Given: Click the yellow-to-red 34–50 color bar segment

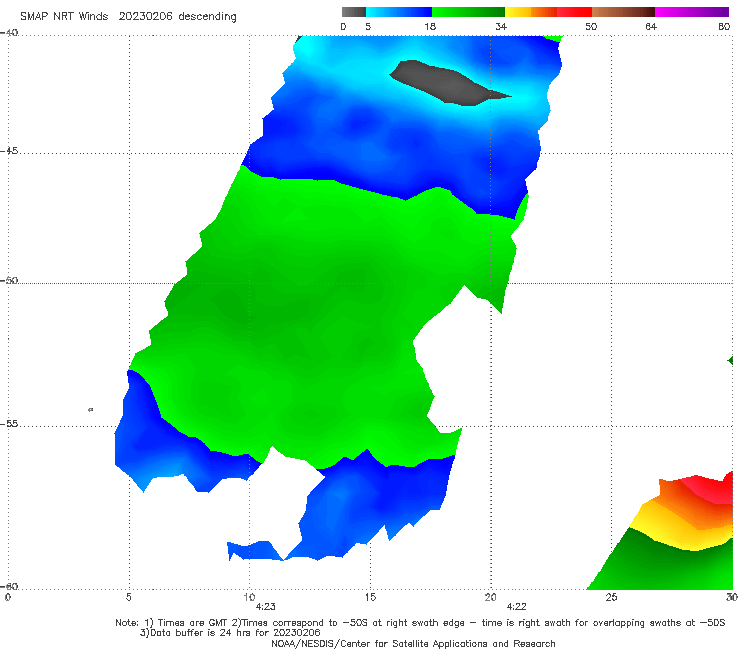Looking at the screenshot, I should (x=548, y=12).
